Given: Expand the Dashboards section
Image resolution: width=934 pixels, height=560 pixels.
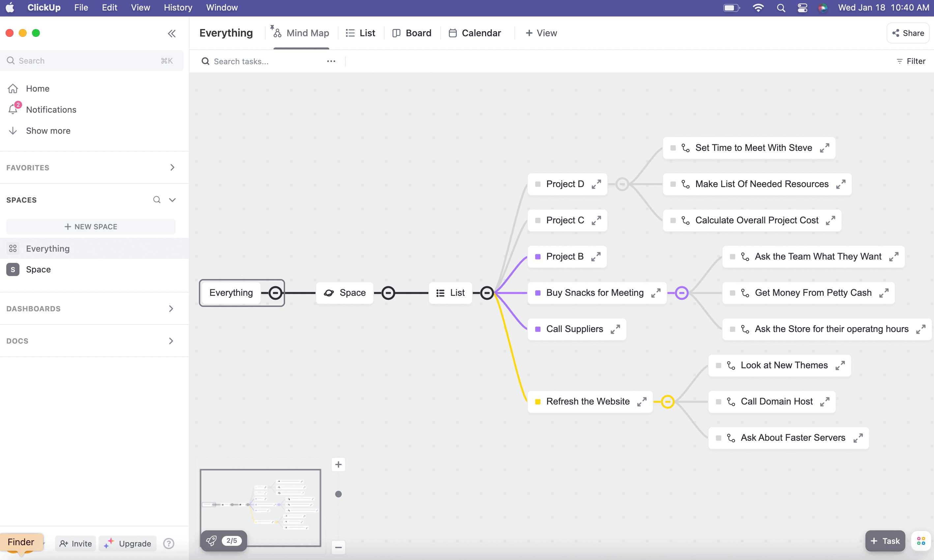Looking at the screenshot, I should pyautogui.click(x=171, y=309).
